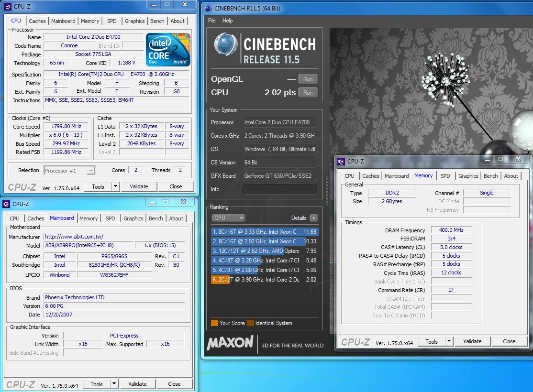Expand the Tools arrow in the CPU-Z memory window

pos(449,341)
